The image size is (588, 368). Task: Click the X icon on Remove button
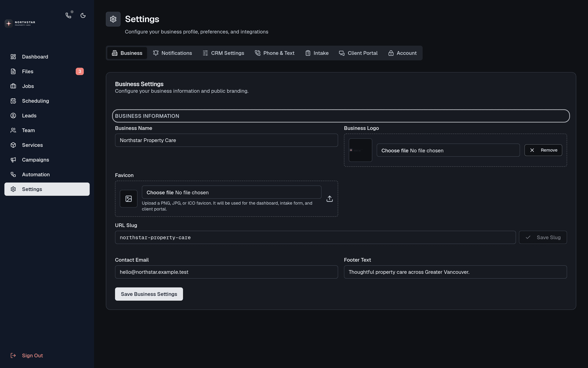point(532,150)
